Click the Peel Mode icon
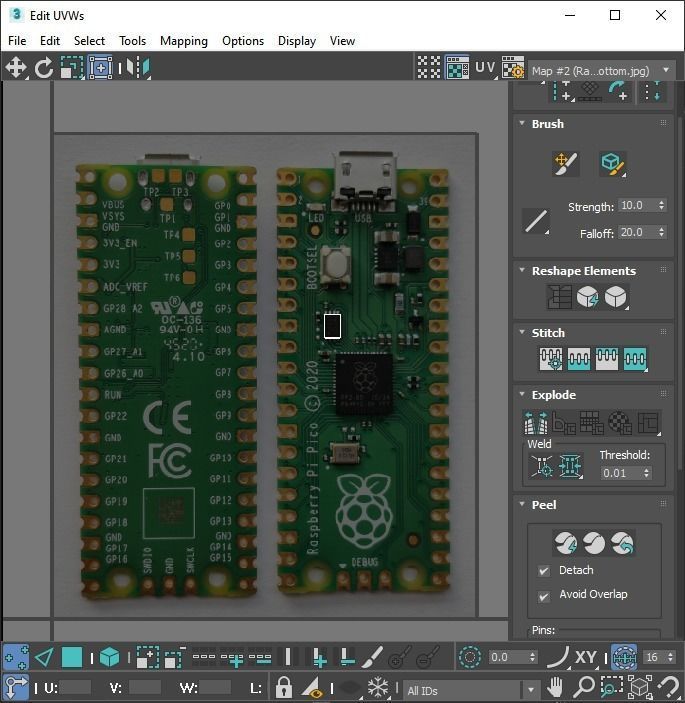Screen dimensions: 685x703 point(594,543)
